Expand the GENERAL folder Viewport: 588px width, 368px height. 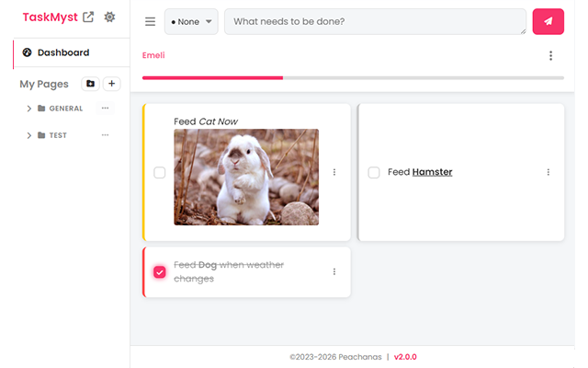[28, 109]
